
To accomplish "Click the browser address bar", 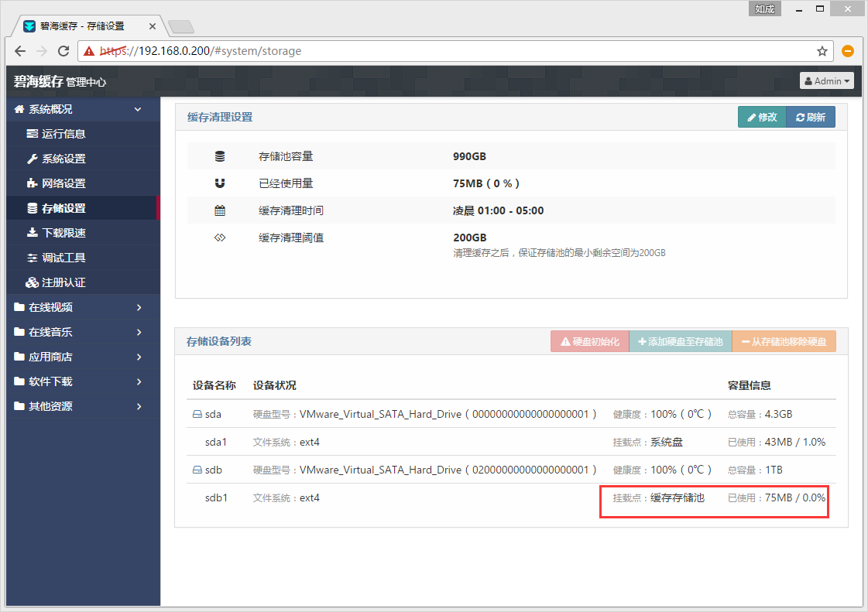I will (x=465, y=51).
